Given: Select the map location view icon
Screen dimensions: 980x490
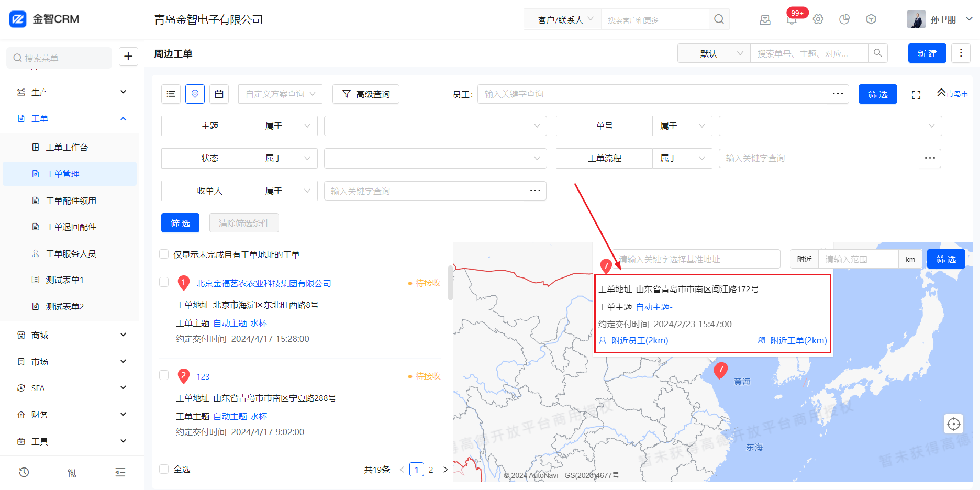Looking at the screenshot, I should point(195,94).
